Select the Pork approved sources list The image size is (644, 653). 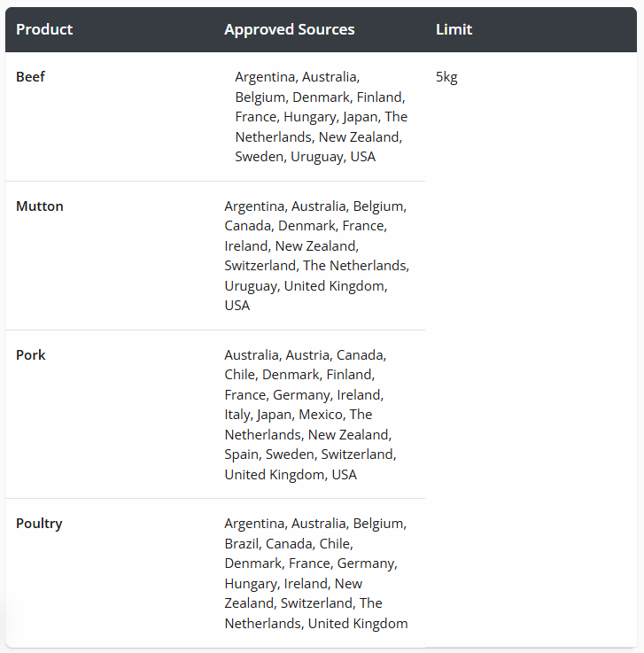click(x=310, y=415)
